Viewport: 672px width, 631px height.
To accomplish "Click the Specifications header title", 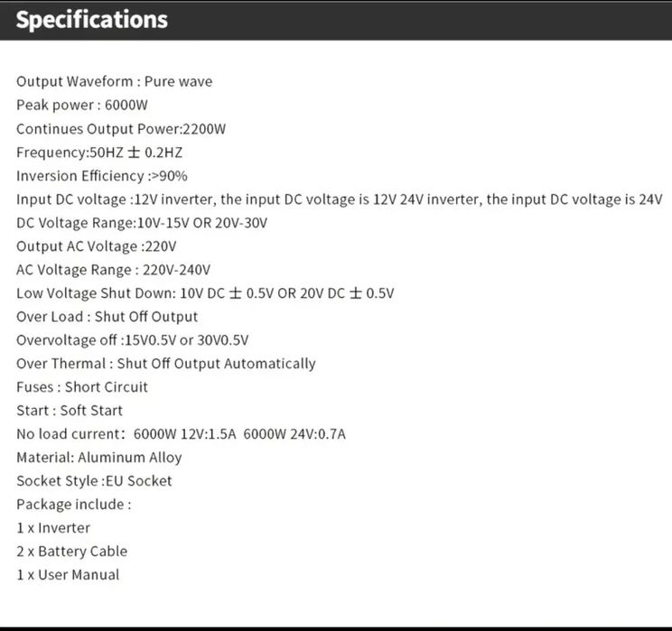I will [x=92, y=20].
